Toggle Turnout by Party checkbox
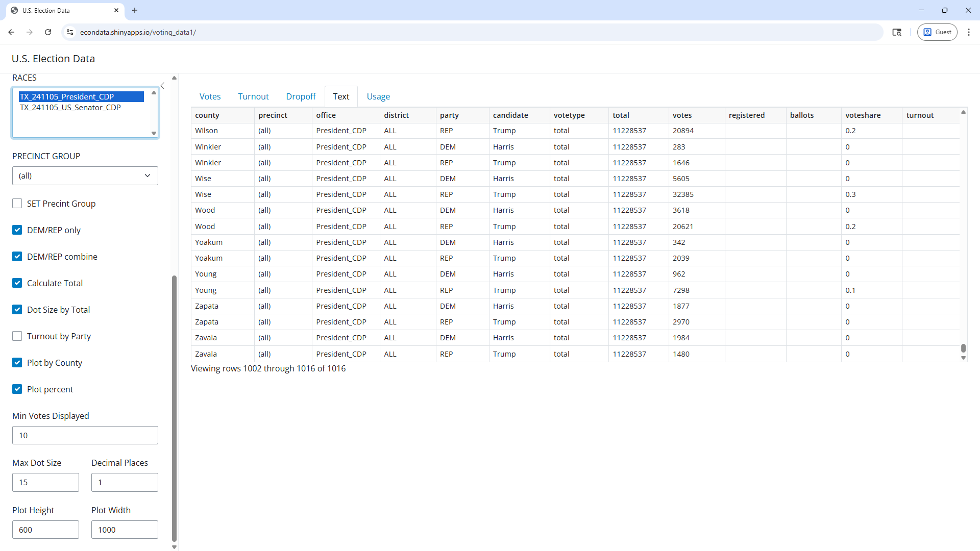The image size is (980, 551). coord(17,336)
